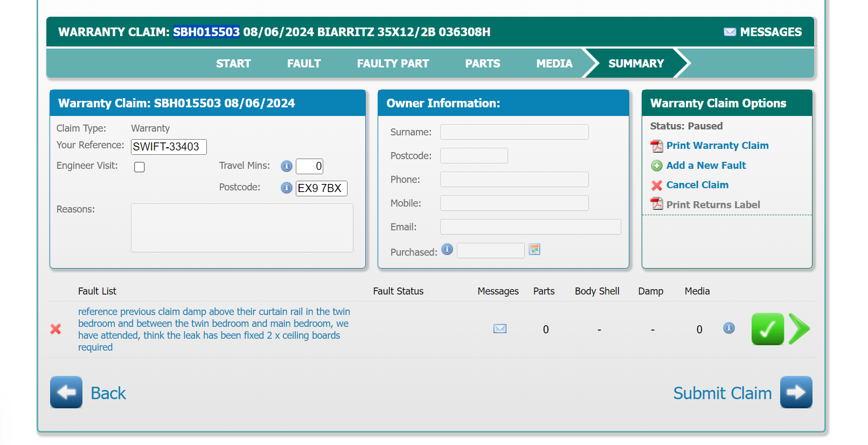Click the Purchased info icon
This screenshot has width=868, height=445.
(x=447, y=249)
